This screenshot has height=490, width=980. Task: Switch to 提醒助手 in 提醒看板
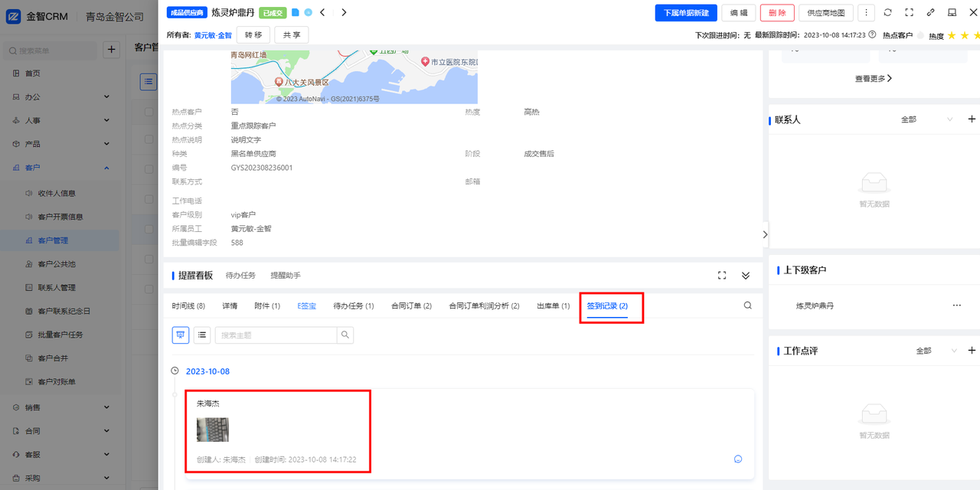click(286, 276)
